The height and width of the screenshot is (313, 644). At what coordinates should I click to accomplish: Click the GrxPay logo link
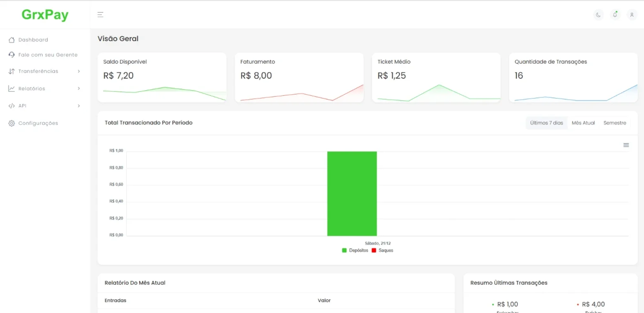(x=45, y=15)
